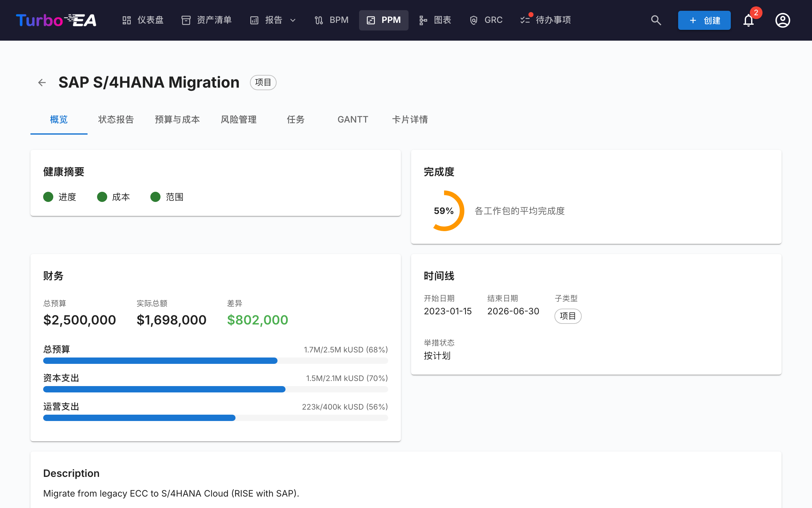Image resolution: width=812 pixels, height=508 pixels.
Task: Click the 资本支出 progress bar
Action: coord(215,389)
